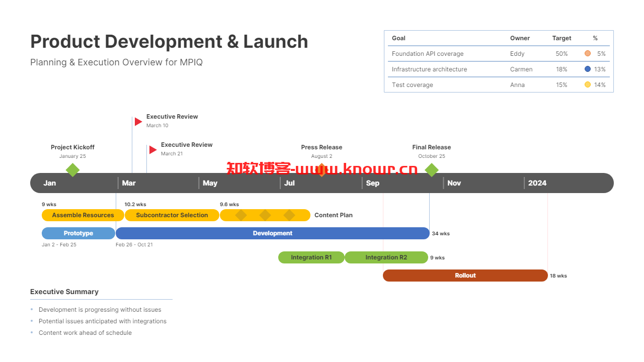
Task: Click the Target column header
Action: (562, 38)
